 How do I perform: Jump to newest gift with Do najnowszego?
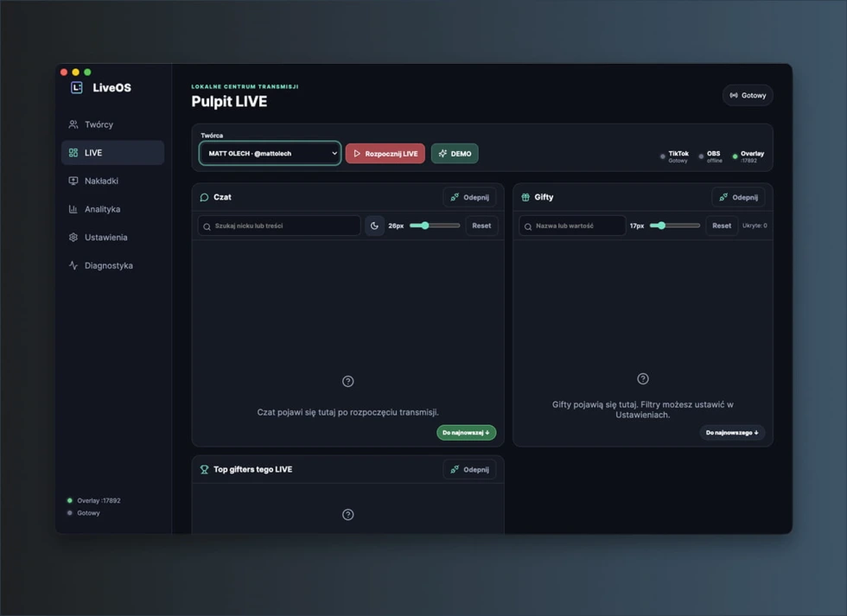(x=732, y=433)
